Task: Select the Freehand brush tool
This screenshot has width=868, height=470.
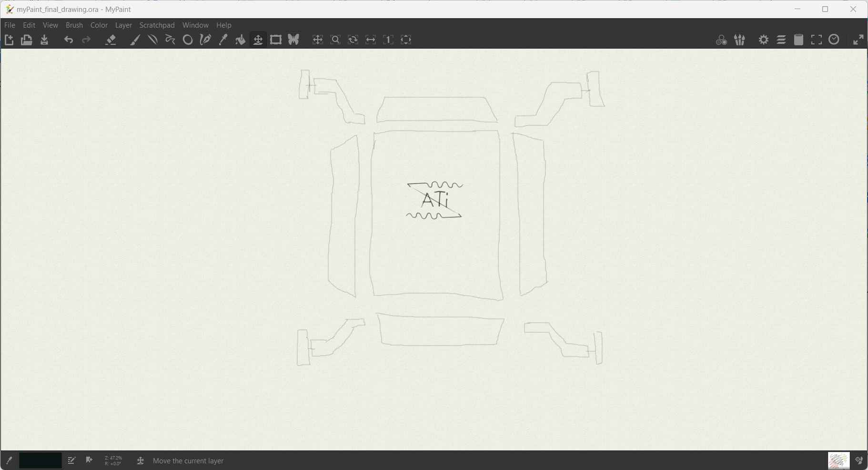Action: [135, 40]
